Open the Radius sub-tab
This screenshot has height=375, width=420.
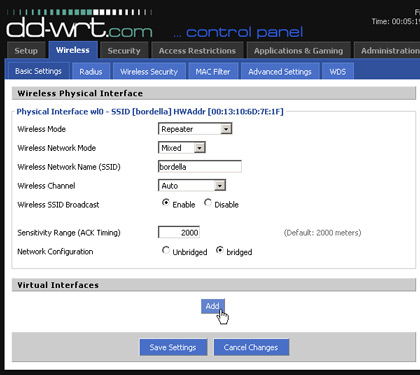[x=91, y=71]
